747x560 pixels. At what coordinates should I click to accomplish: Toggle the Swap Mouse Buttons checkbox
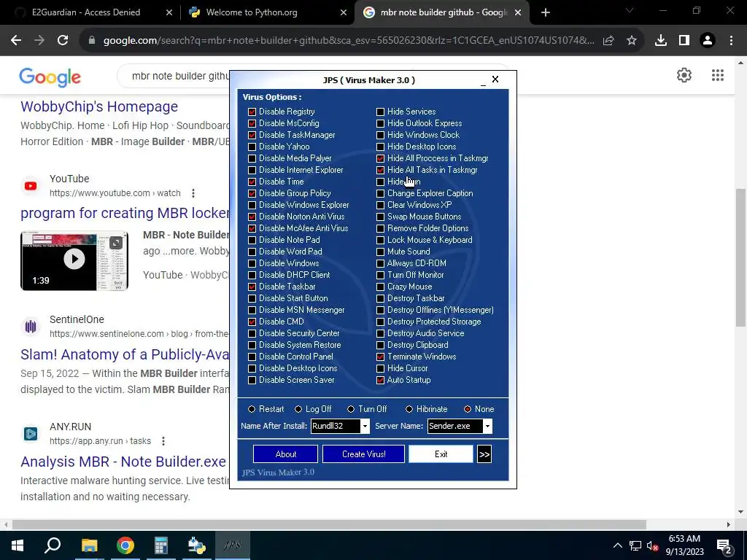point(380,217)
